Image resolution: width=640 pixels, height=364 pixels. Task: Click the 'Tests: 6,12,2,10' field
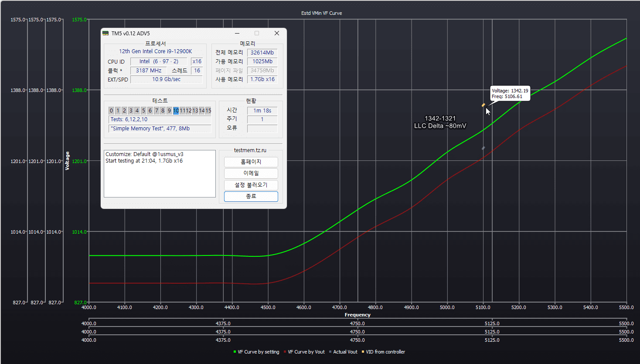(x=160, y=119)
